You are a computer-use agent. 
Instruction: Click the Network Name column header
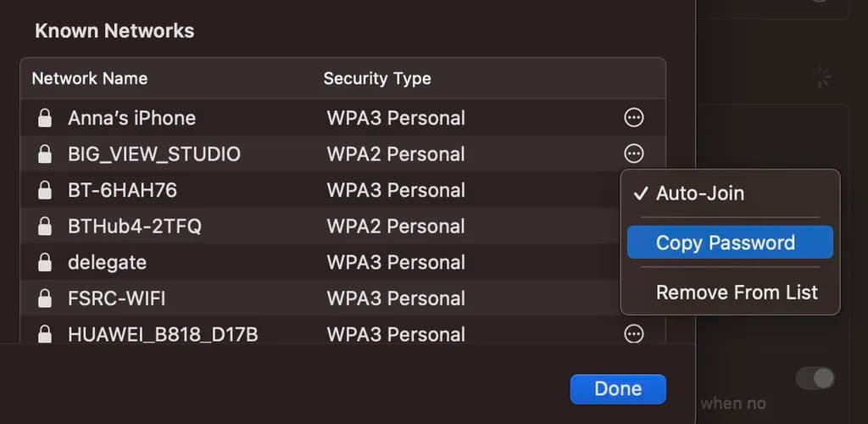coord(90,78)
